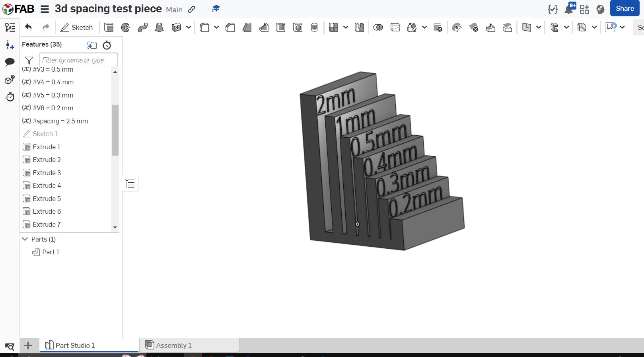Screen dimensions: 644x357
Task: Click the Sketch button
Action: tap(77, 27)
